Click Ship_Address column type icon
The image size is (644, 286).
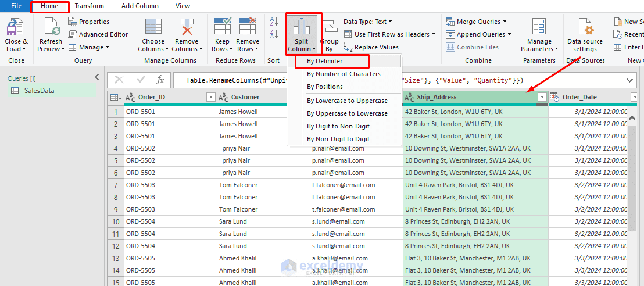click(x=409, y=98)
